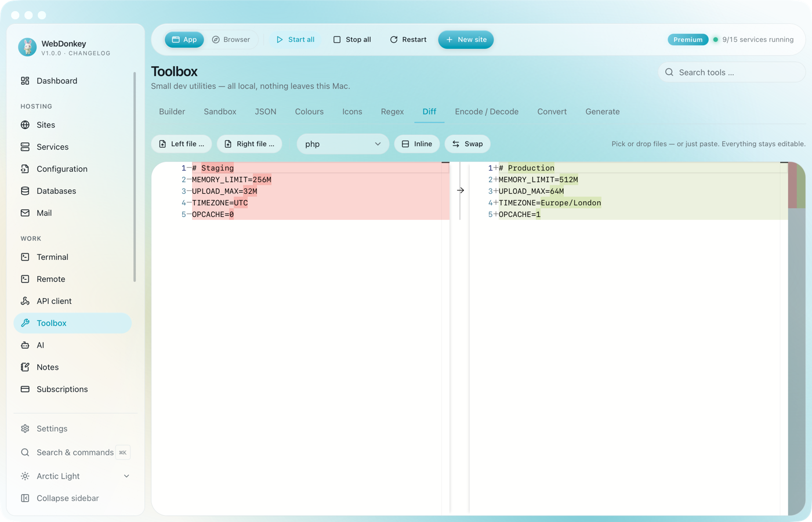Image resolution: width=812 pixels, height=522 pixels.
Task: Click the Premium badge
Action: point(688,39)
